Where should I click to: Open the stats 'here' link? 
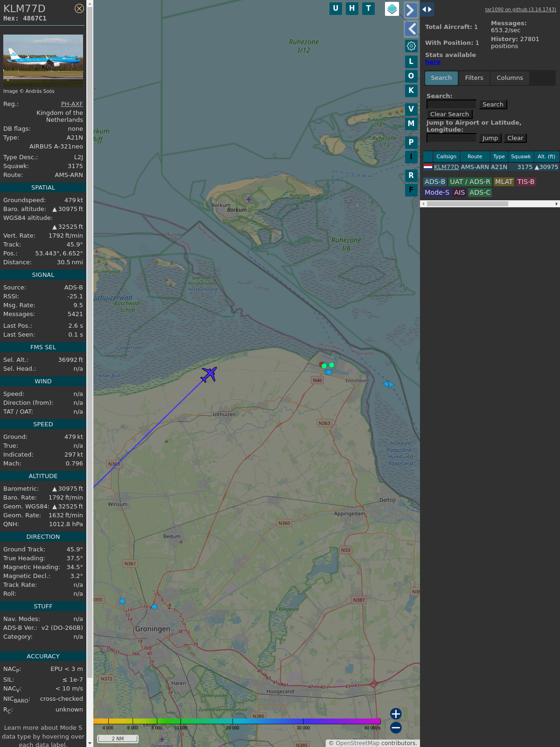(433, 62)
